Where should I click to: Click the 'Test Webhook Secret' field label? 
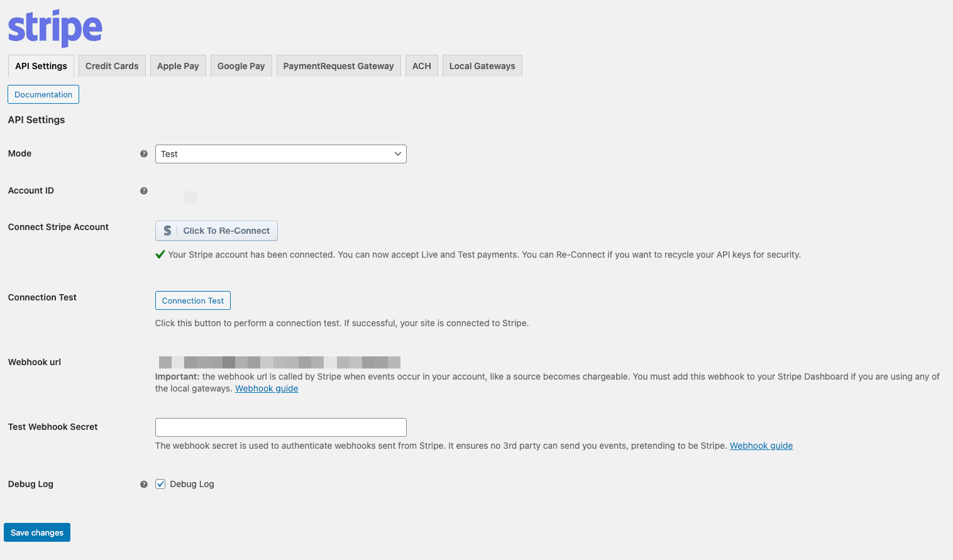(53, 427)
